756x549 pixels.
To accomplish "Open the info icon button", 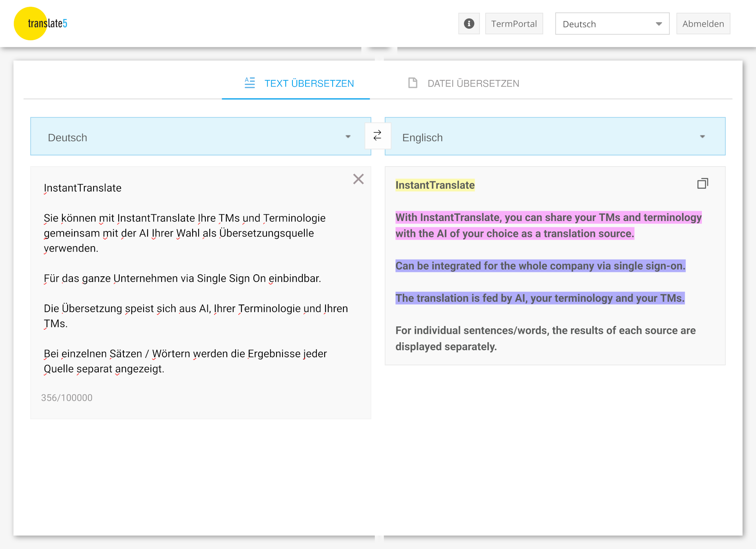I will tap(469, 23).
